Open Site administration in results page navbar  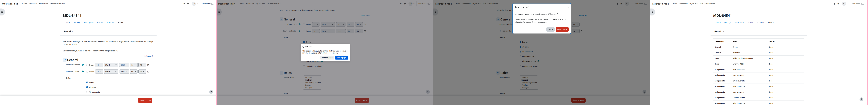(708, 4)
